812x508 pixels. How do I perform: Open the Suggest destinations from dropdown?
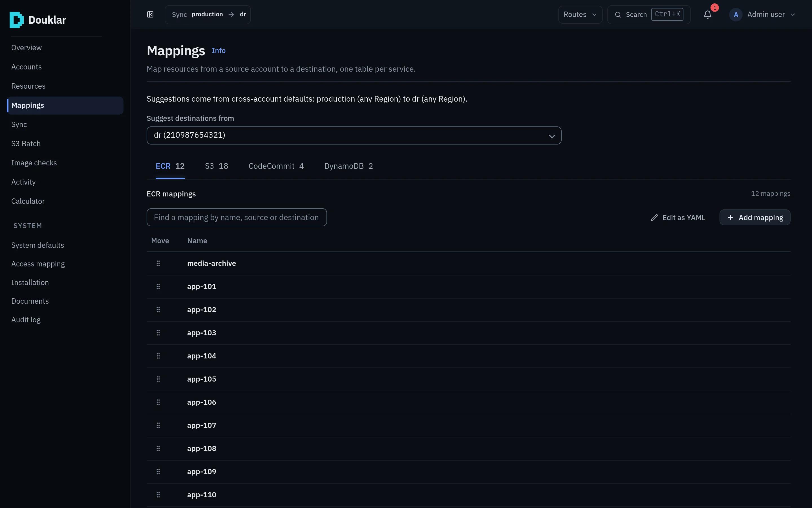click(x=354, y=135)
